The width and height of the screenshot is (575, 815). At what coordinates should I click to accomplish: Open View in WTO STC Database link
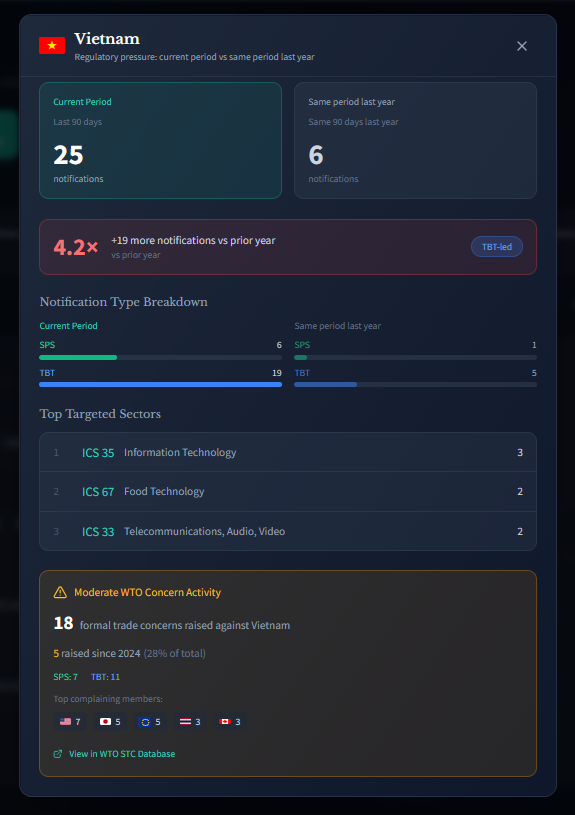pyautogui.click(x=114, y=754)
